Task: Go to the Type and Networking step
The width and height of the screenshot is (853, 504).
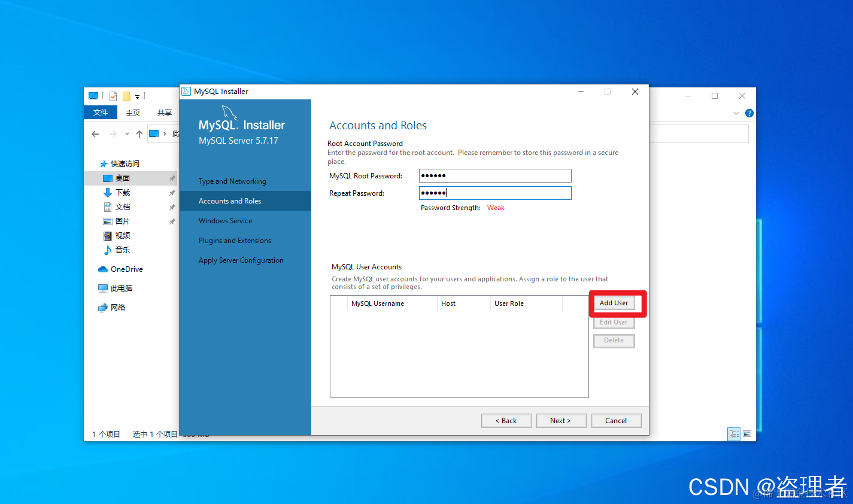Action: (232, 181)
